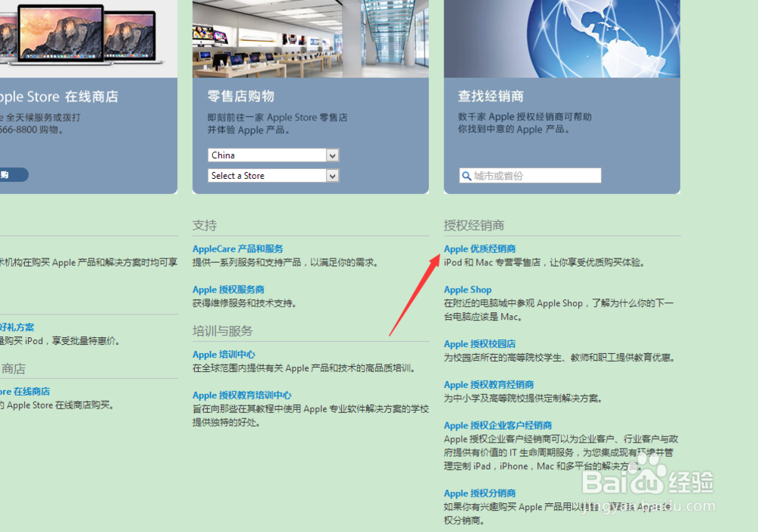The width and height of the screenshot is (758, 532).
Task: Click the 零售店购物 heading
Action: [x=241, y=96]
